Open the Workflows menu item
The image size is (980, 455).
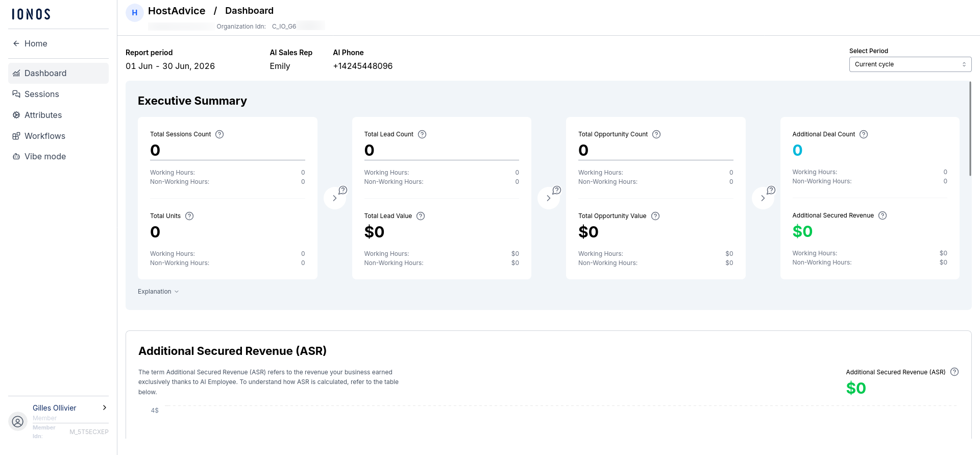58,136
